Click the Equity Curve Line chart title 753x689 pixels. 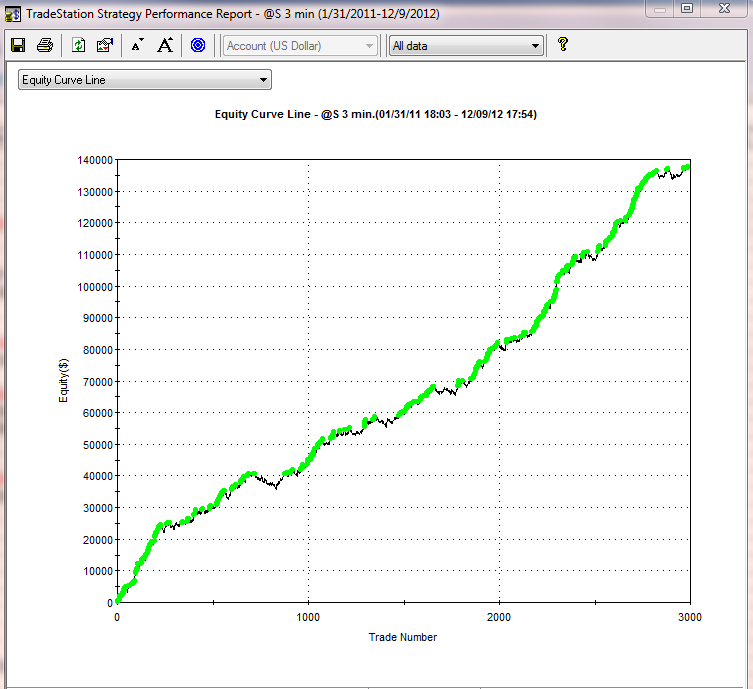click(x=376, y=114)
